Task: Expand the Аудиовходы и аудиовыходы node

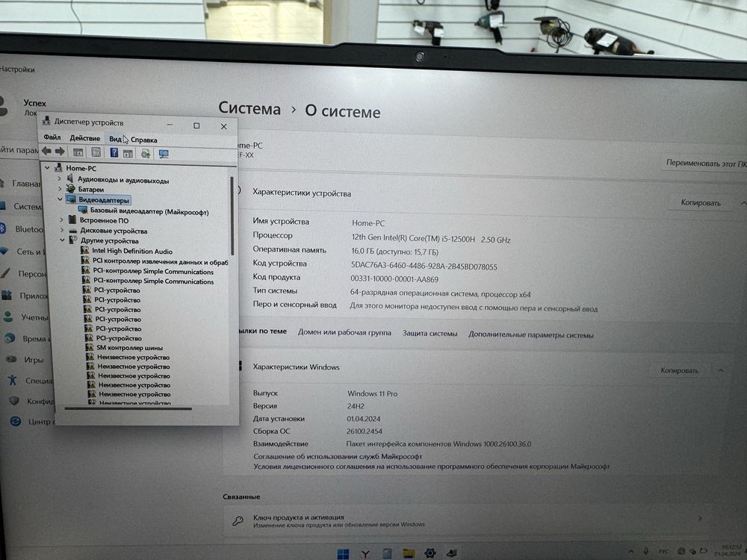Action: point(59,178)
